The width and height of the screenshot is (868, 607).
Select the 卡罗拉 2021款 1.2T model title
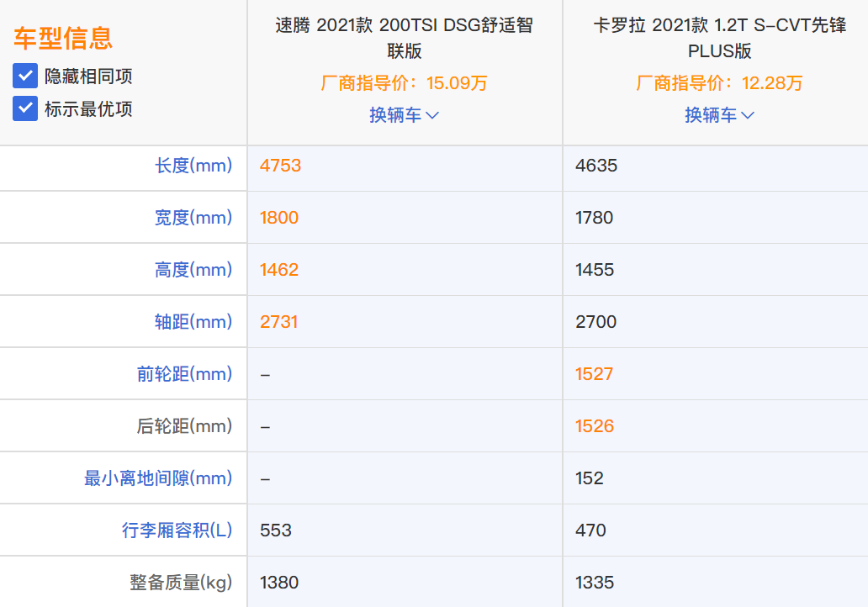tap(719, 38)
